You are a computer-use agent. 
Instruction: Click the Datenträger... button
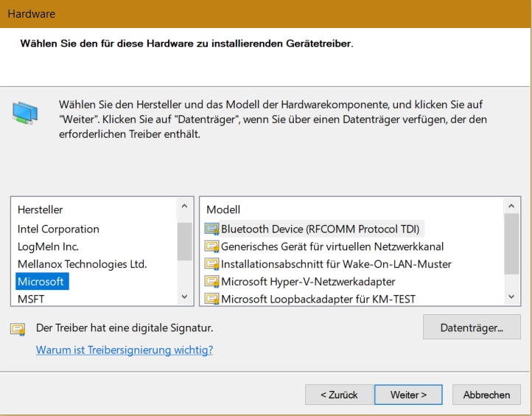coord(472,327)
